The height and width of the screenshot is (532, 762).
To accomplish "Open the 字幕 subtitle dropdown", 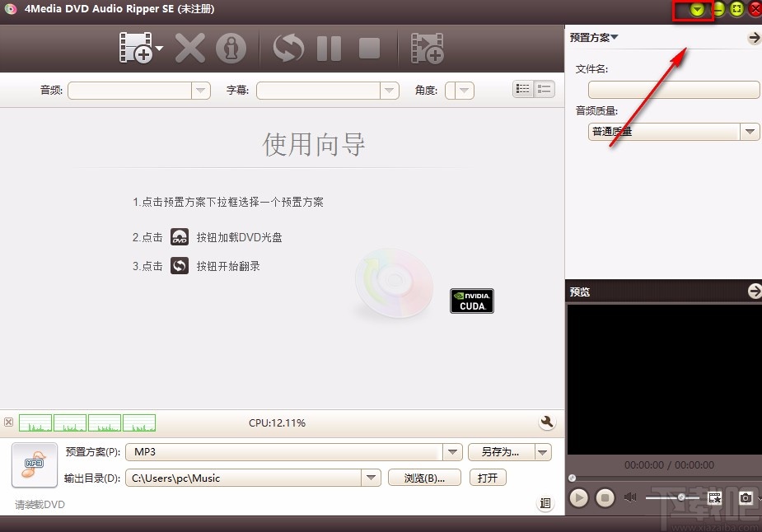I will click(388, 91).
